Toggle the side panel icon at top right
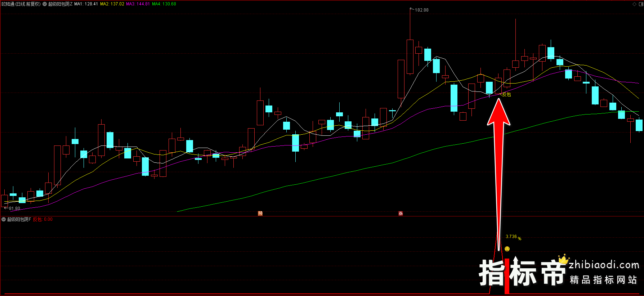 point(640,4)
